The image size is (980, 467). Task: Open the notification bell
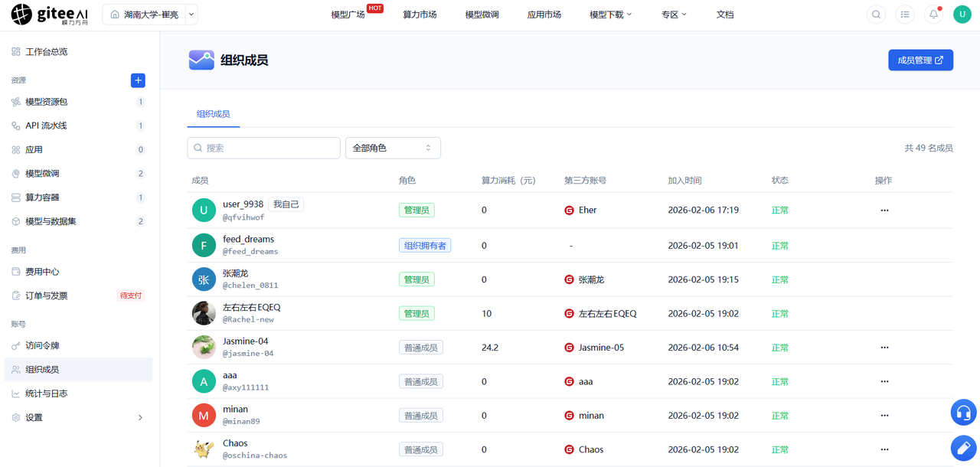click(933, 15)
